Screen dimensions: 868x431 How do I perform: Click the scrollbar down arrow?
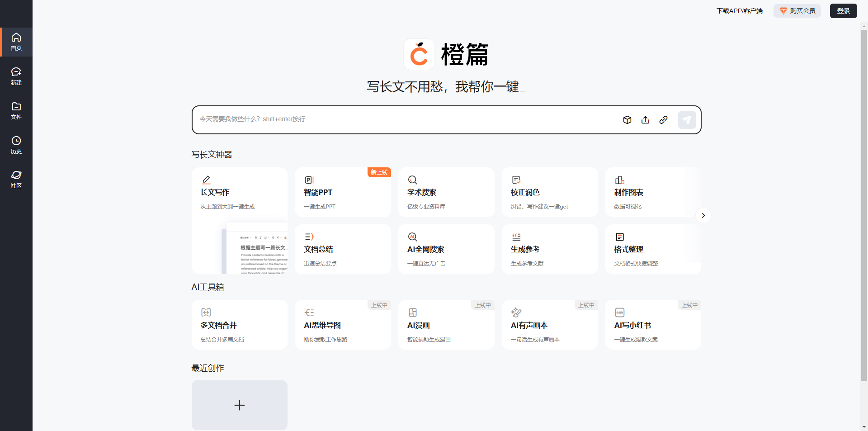tap(864, 427)
